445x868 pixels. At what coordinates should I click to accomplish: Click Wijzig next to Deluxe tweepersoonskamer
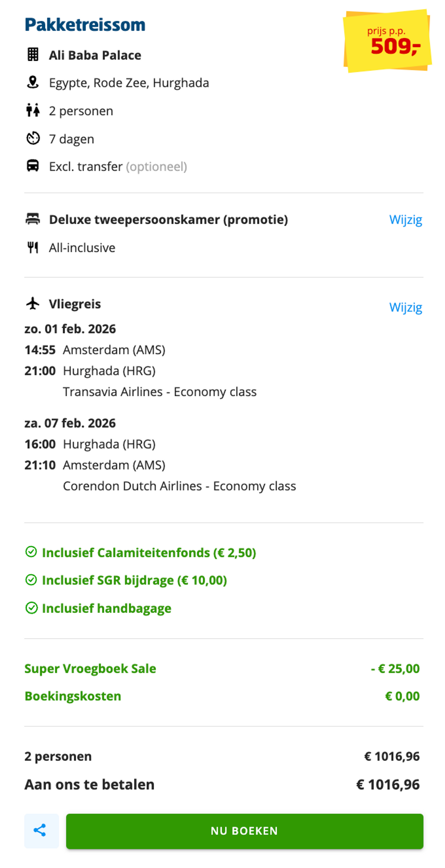pyautogui.click(x=405, y=220)
